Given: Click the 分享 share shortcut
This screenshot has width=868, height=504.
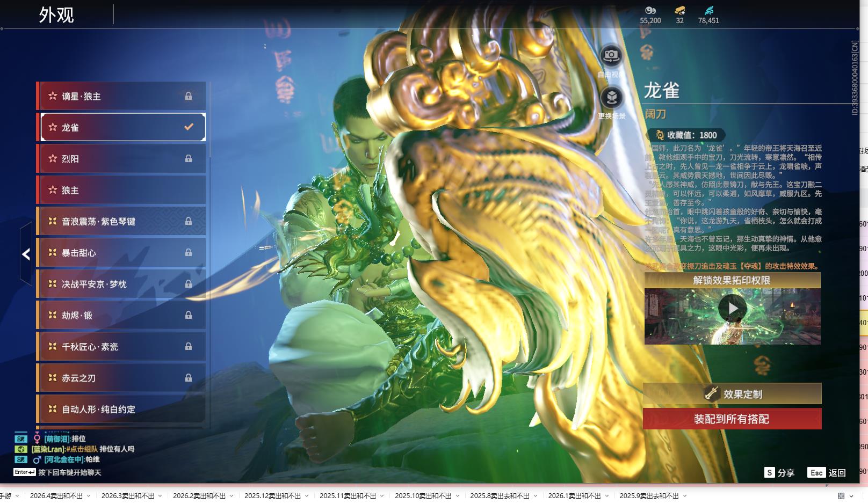Looking at the screenshot, I should click(x=779, y=472).
